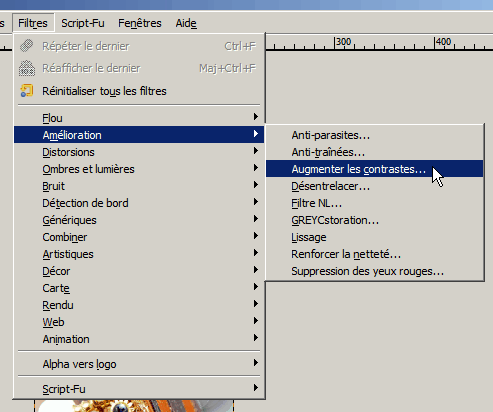493x412 pixels.
Task: Click the Réinitialiser tous les filtres icon
Action: pos(27,91)
